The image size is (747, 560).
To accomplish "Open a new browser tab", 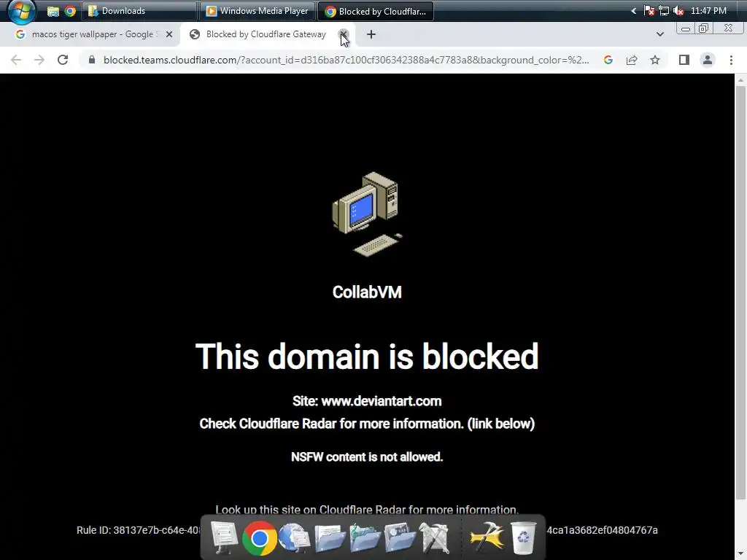I will [371, 34].
